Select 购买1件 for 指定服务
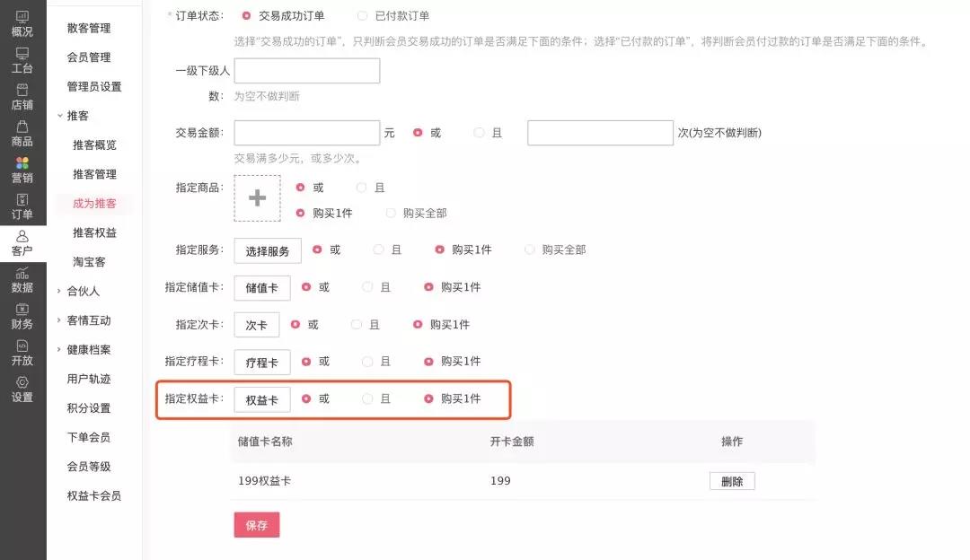970x560 pixels. point(439,249)
